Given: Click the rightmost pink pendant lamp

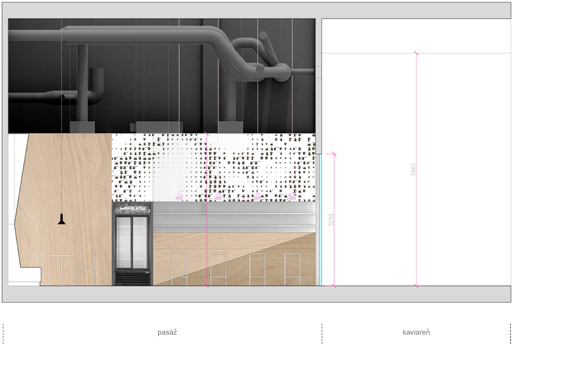Looking at the screenshot, I should point(292,196).
